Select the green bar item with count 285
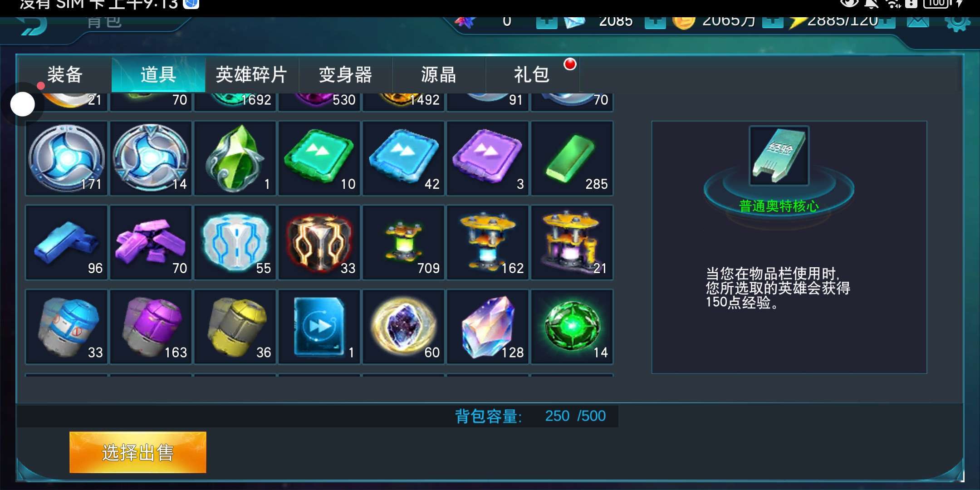The width and height of the screenshot is (980, 490). (572, 158)
